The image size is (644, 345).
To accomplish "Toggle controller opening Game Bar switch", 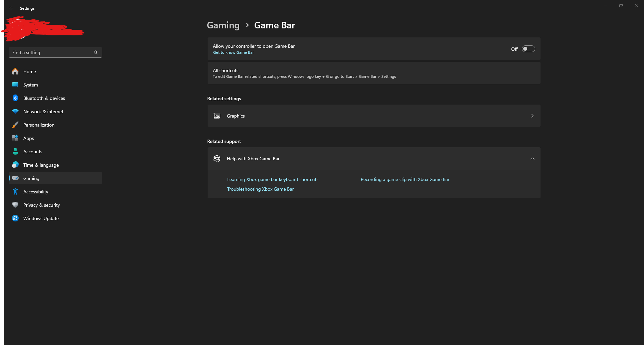I will [528, 49].
